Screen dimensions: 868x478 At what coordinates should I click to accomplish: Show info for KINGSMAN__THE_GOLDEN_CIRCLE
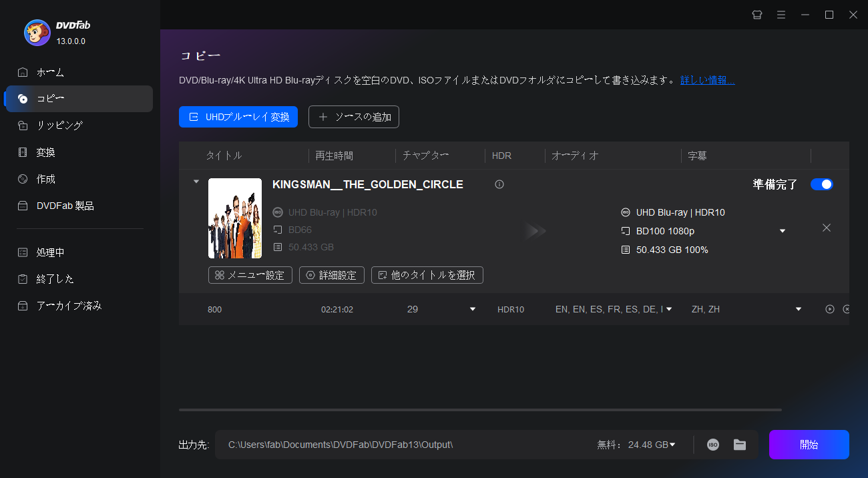click(x=499, y=184)
